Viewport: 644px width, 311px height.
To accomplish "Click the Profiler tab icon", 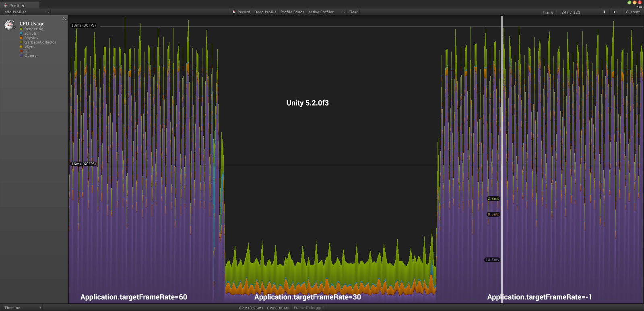I will 6,6.
